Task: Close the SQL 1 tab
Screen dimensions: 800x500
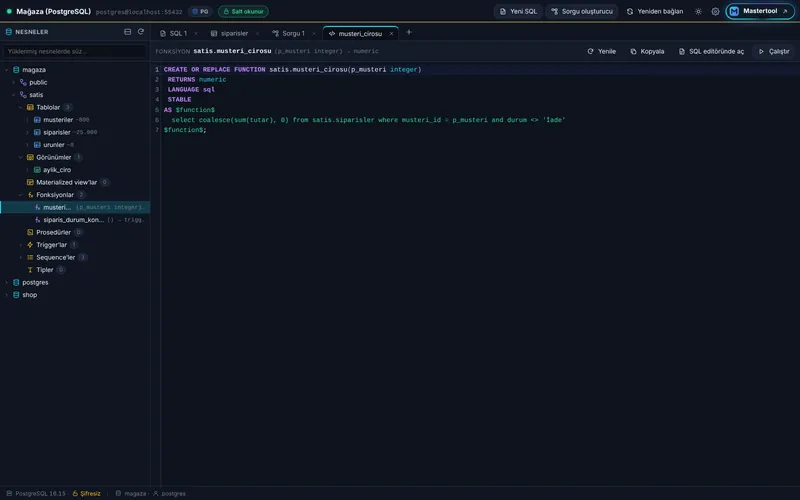Action: pyautogui.click(x=195, y=34)
